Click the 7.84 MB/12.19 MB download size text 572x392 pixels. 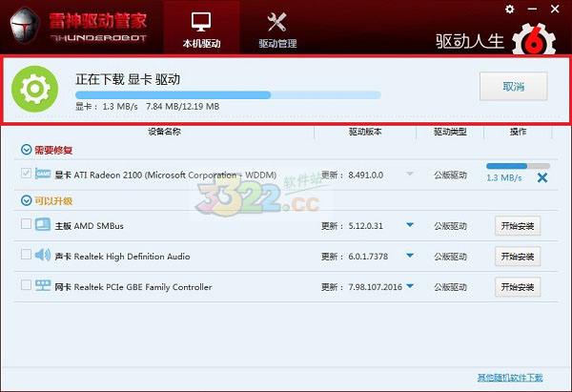(183, 106)
